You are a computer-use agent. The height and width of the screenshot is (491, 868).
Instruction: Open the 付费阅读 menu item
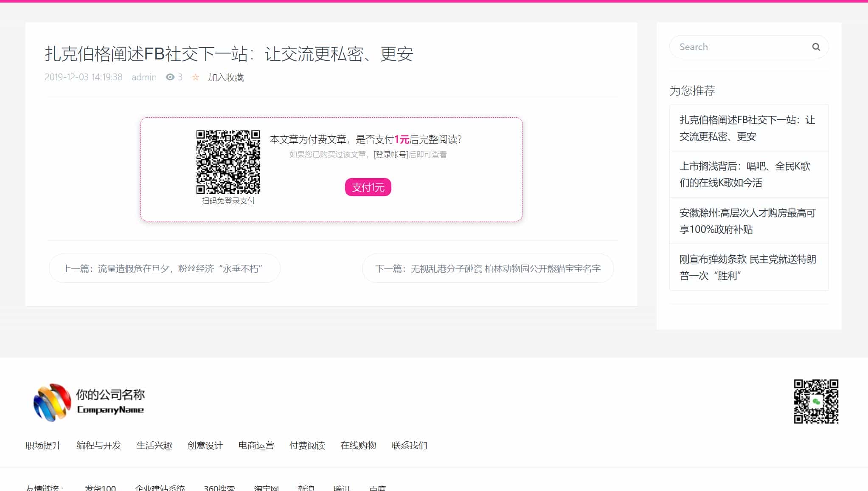(307, 446)
